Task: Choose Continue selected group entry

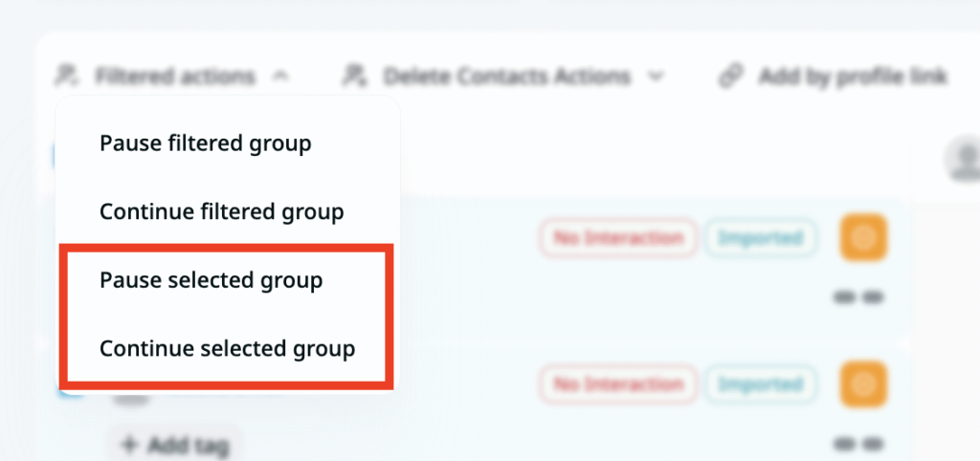Action: (227, 349)
